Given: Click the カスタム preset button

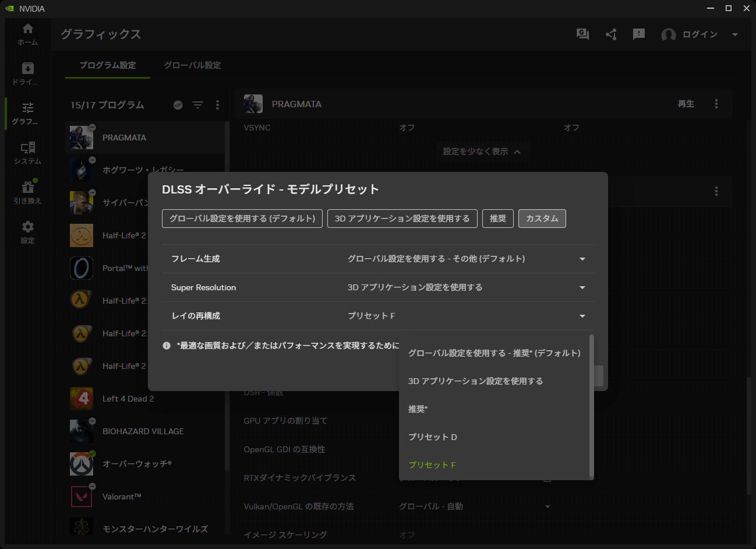Looking at the screenshot, I should click(542, 219).
